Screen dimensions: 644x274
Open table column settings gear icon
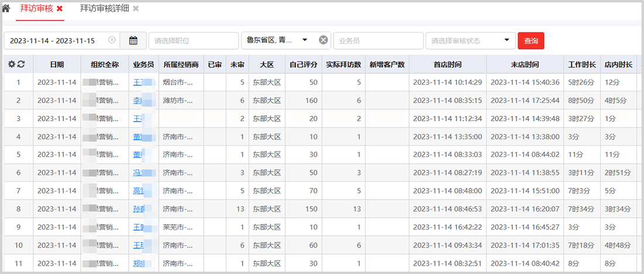coord(11,64)
